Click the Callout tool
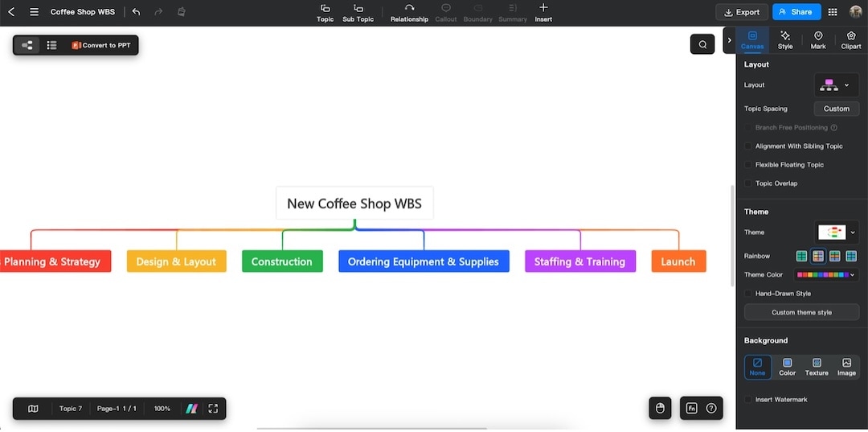Screen dimensions: 868x432 445,13
